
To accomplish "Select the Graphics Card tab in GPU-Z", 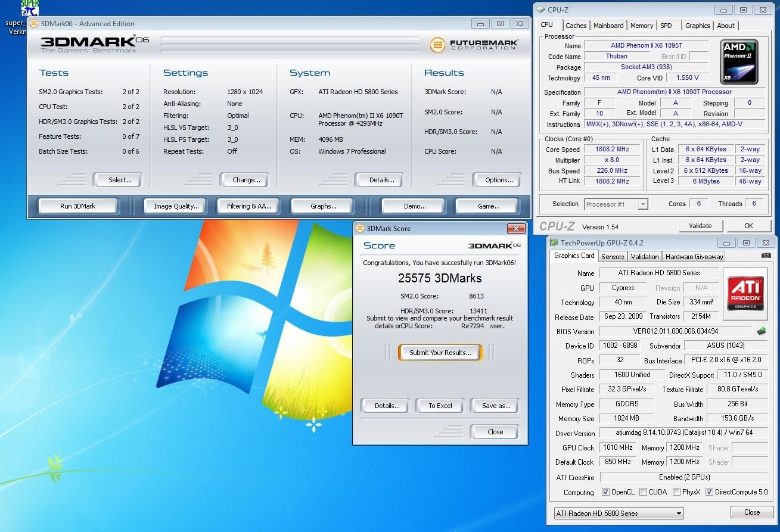I will [x=574, y=256].
